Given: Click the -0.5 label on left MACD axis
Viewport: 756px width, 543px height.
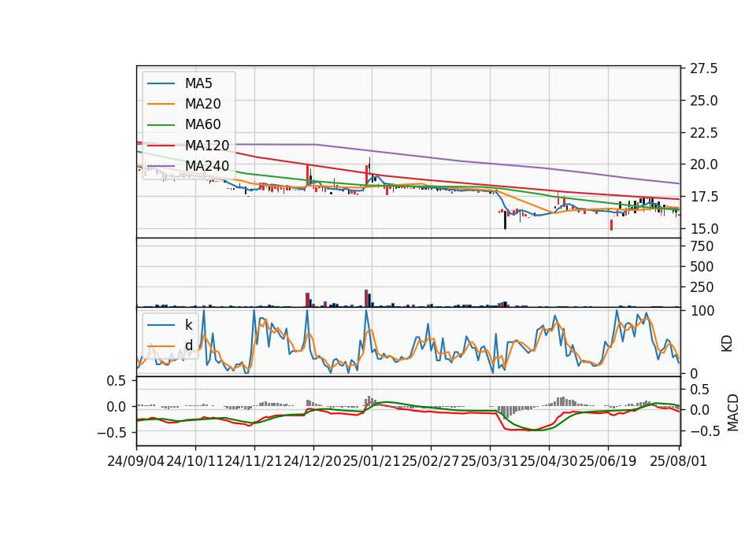Looking at the screenshot, I should (111, 433).
